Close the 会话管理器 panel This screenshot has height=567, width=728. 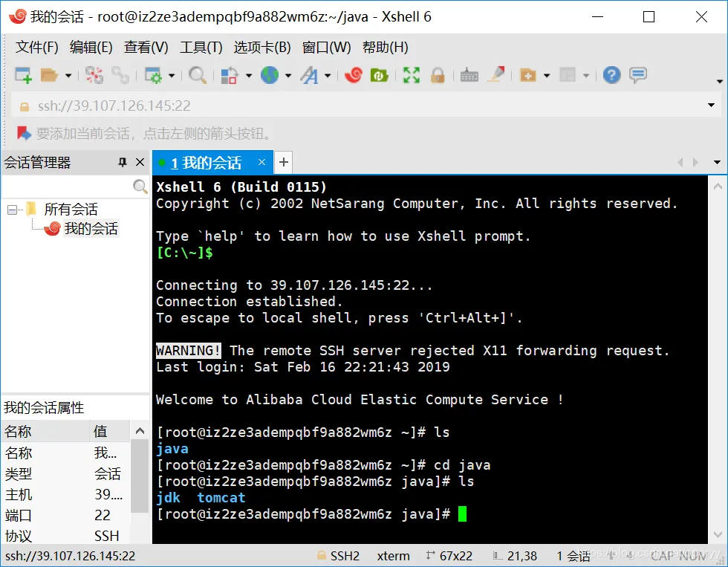(x=140, y=162)
